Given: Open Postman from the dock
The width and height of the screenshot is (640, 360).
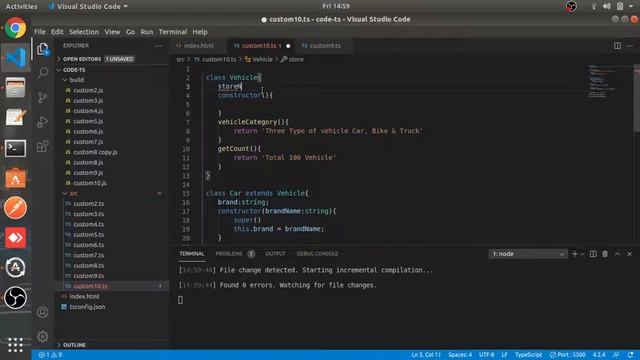Looking at the screenshot, I should (x=16, y=208).
